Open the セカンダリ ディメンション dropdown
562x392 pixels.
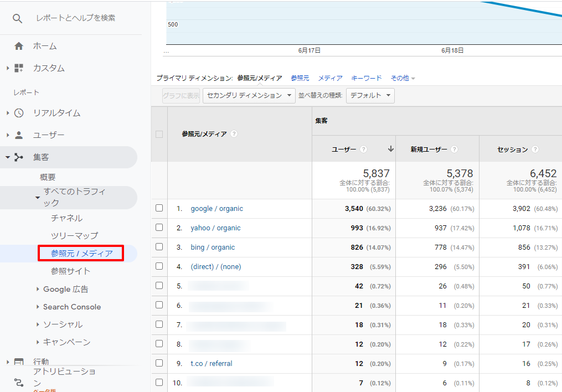click(249, 95)
